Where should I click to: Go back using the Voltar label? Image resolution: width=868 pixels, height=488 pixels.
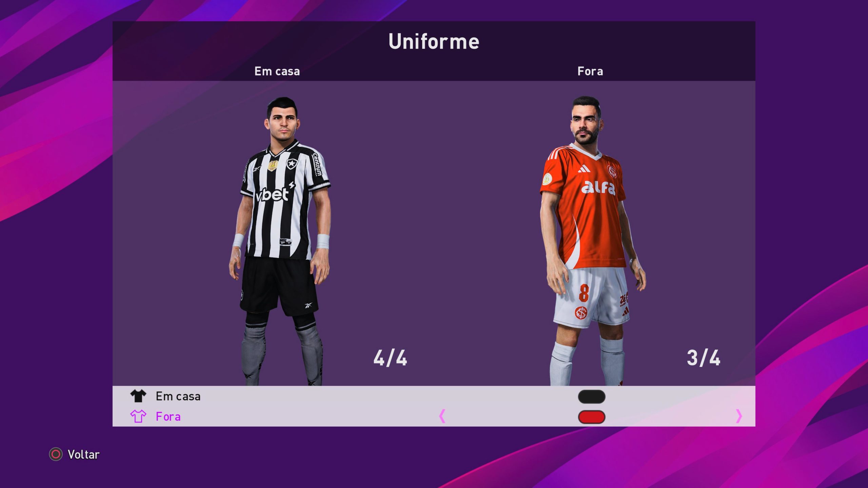point(83,454)
